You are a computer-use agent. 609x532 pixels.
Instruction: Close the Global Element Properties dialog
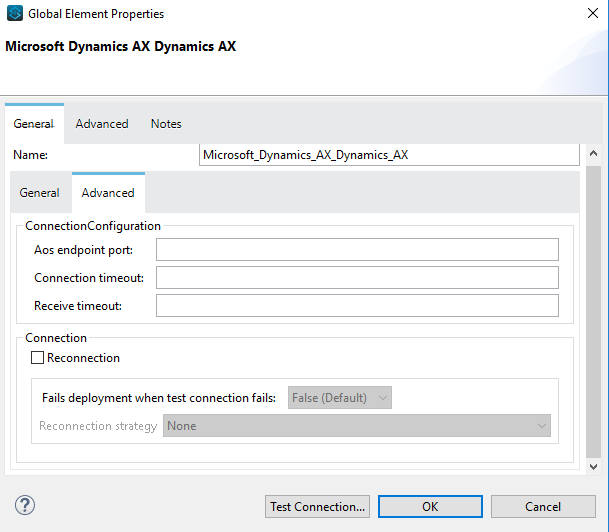(x=585, y=14)
